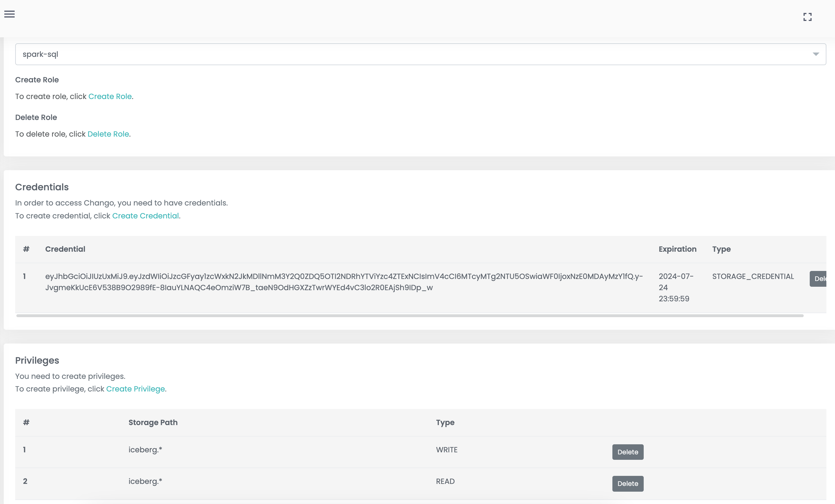Click the Credential column header
Image resolution: width=835 pixels, height=504 pixels.
[x=65, y=249]
